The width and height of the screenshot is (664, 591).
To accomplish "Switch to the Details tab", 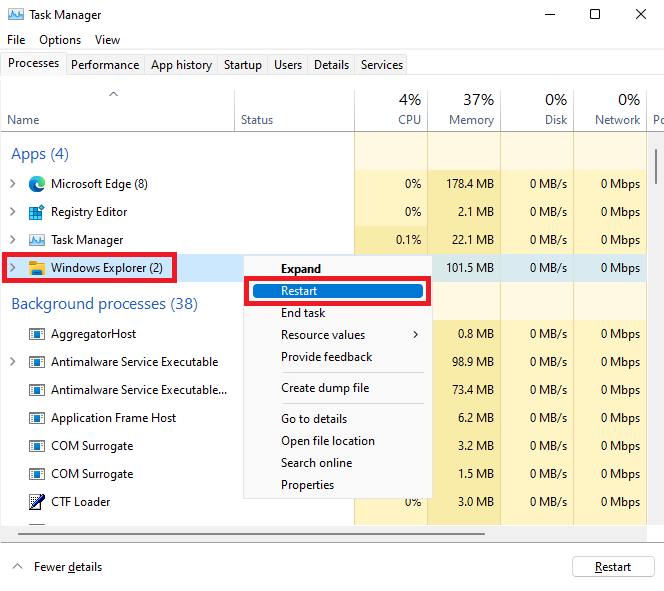I will [331, 65].
